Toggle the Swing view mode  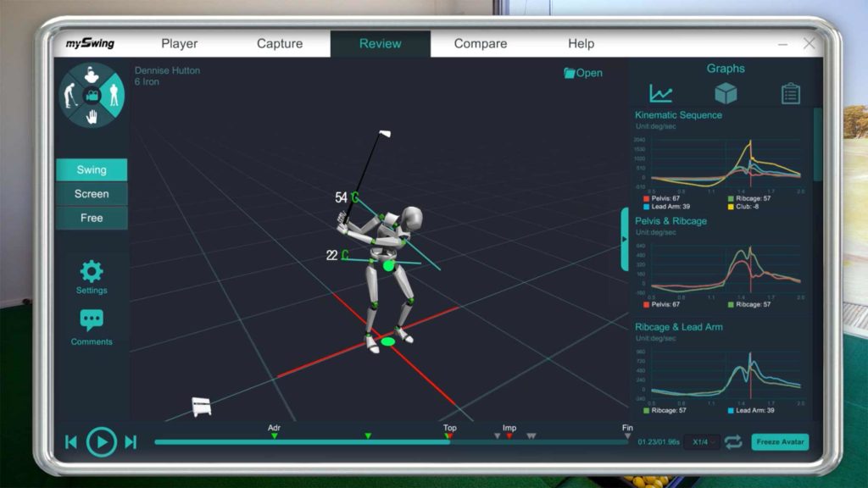point(92,169)
